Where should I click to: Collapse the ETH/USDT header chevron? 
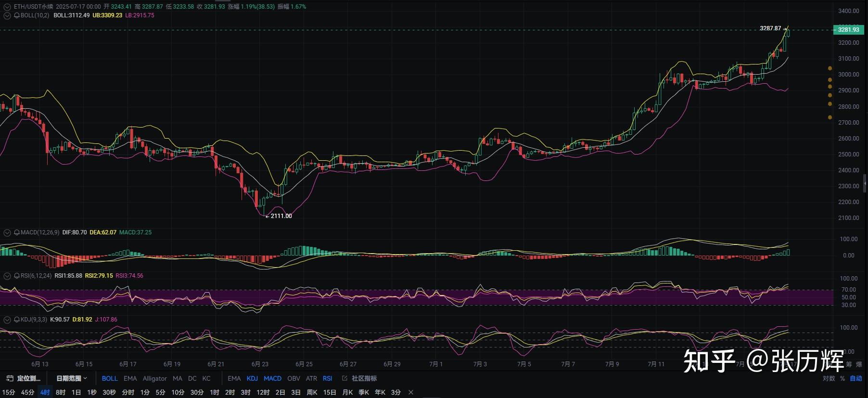[7, 7]
